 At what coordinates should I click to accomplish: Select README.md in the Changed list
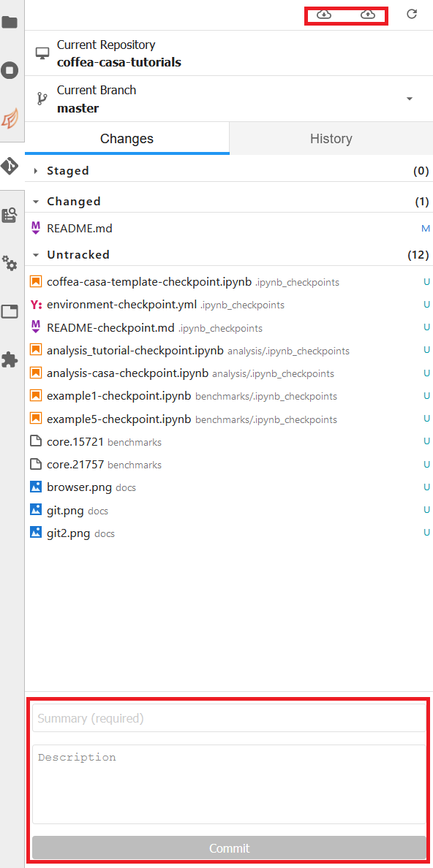click(x=228, y=228)
